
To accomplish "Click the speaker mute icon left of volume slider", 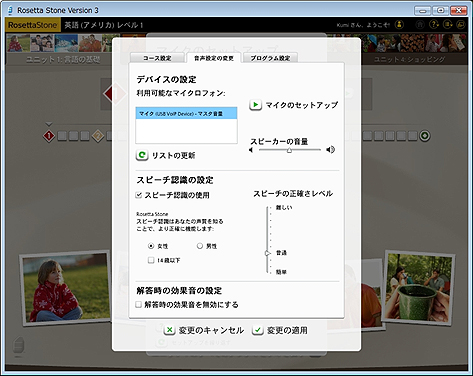I will click(x=251, y=150).
